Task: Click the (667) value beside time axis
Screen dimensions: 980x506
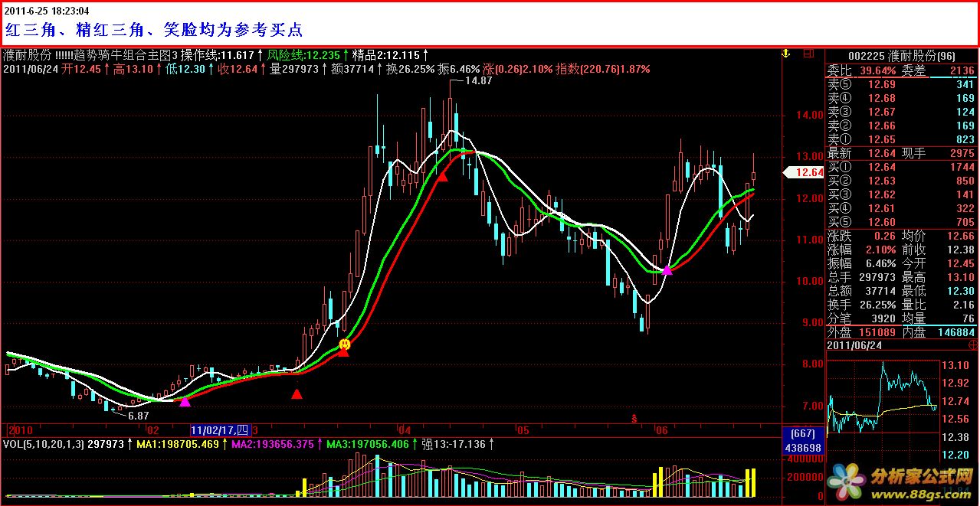Action: 801,434
